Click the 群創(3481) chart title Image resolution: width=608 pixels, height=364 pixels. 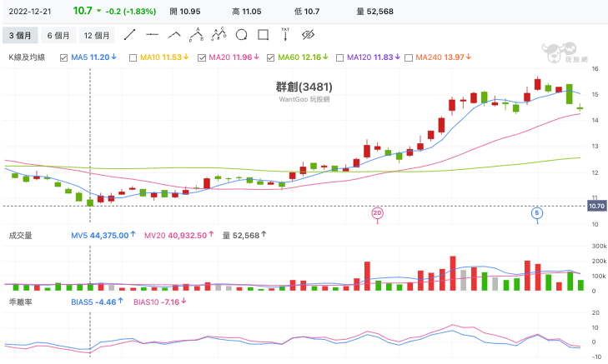click(304, 87)
